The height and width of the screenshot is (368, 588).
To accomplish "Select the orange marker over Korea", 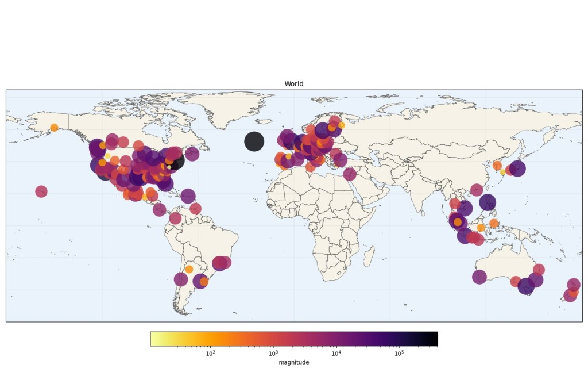I will [x=497, y=166].
